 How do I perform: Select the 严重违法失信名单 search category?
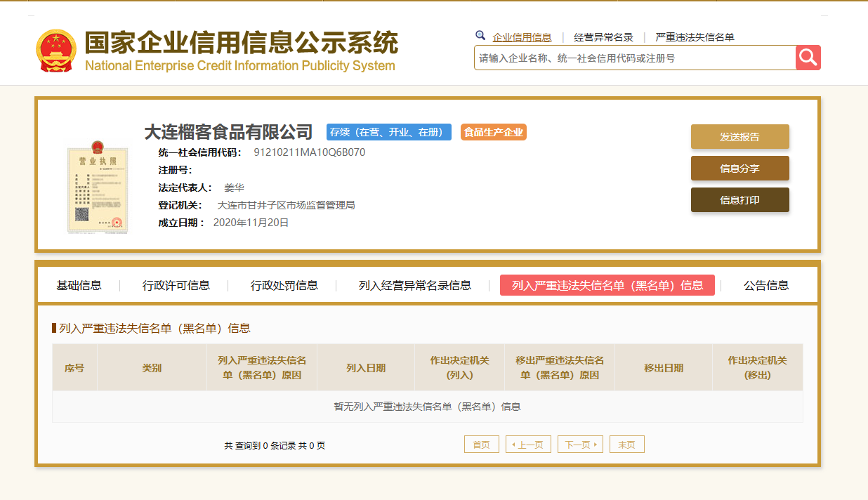click(x=695, y=37)
